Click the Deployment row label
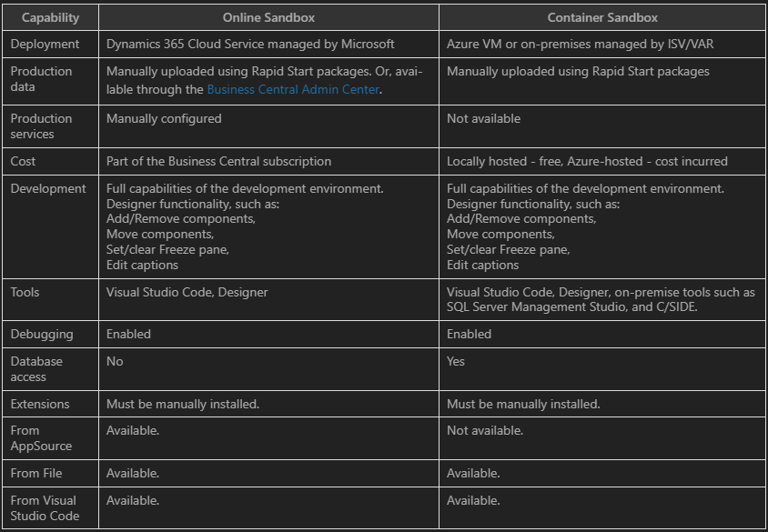Viewport: 768px width, 532px height. [45, 44]
